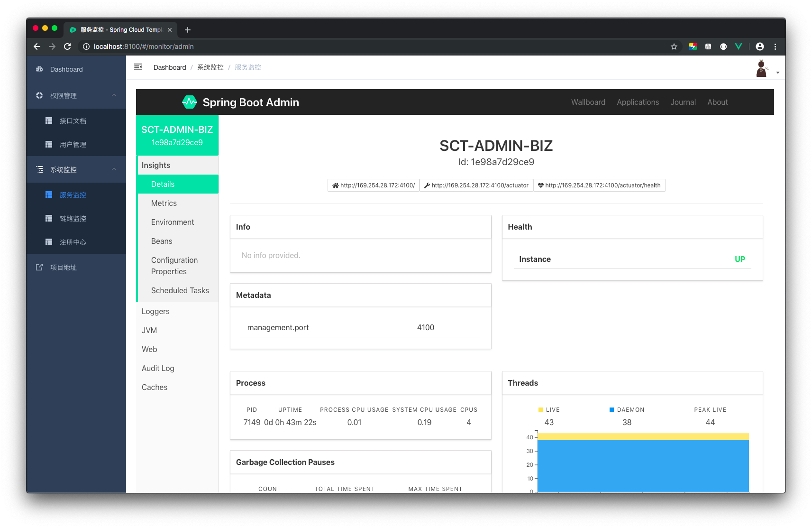Click the management.port metadata value 4100
Screen dimensions: 812x528
pos(426,327)
